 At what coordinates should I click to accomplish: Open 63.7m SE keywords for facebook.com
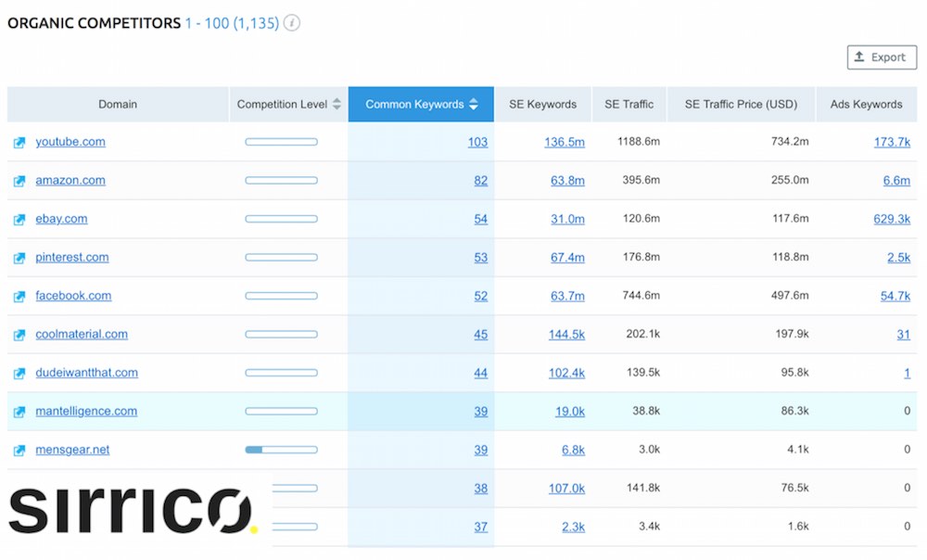click(567, 296)
